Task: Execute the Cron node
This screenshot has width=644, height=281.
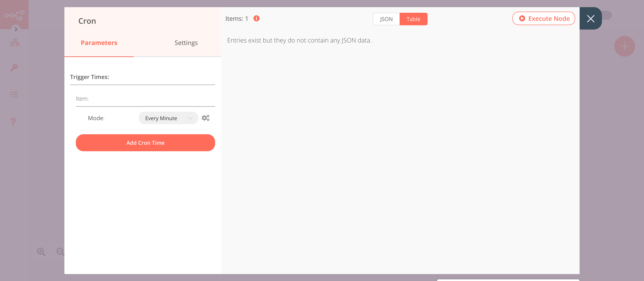Action: pyautogui.click(x=544, y=18)
